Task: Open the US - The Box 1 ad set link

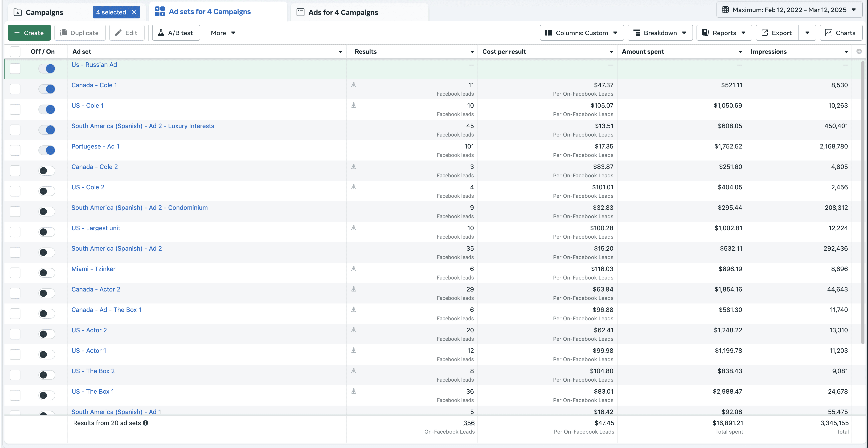Action: point(93,391)
